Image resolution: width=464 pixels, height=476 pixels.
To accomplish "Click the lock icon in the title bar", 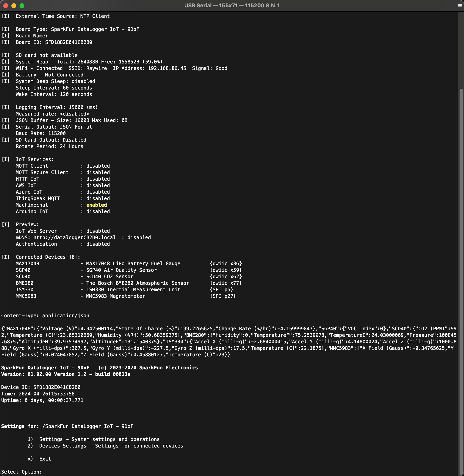I will pos(460,4).
